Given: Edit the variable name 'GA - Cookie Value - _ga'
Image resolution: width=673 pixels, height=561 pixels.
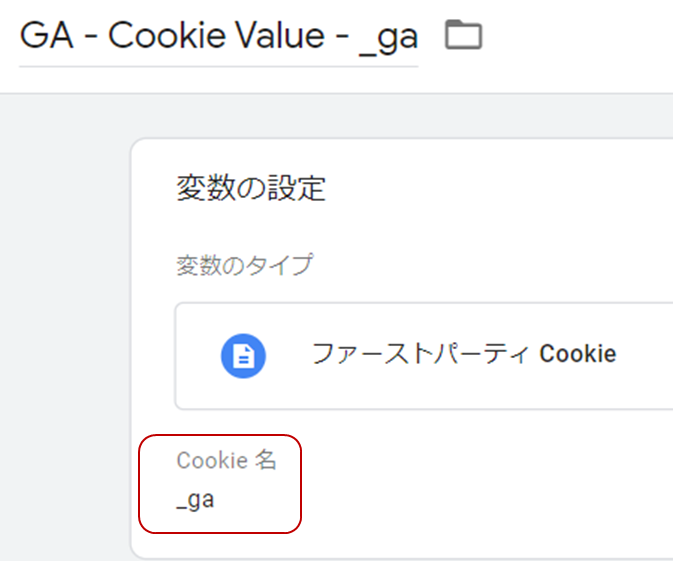Looking at the screenshot, I should pos(218,37).
